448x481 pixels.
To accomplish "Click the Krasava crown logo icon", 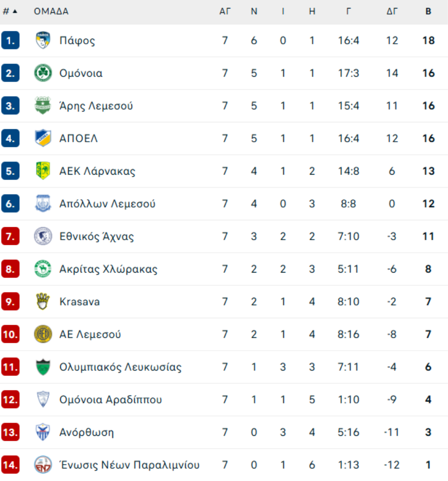I will click(43, 301).
